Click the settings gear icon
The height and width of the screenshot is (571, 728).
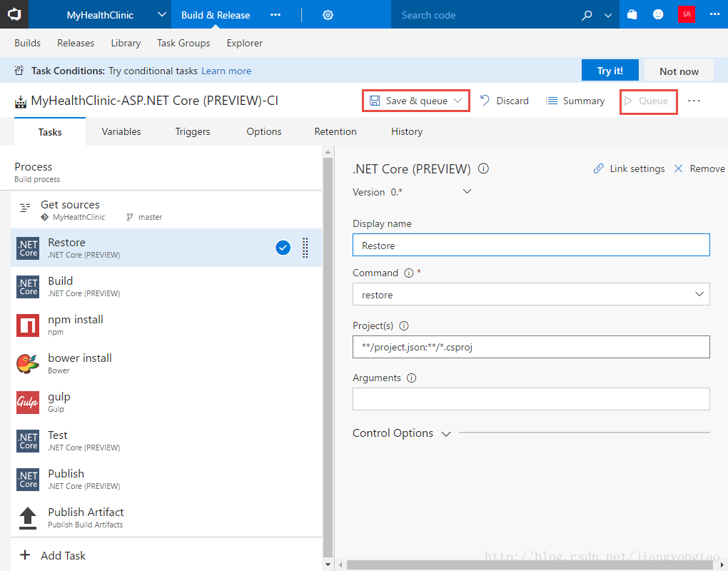(x=328, y=15)
